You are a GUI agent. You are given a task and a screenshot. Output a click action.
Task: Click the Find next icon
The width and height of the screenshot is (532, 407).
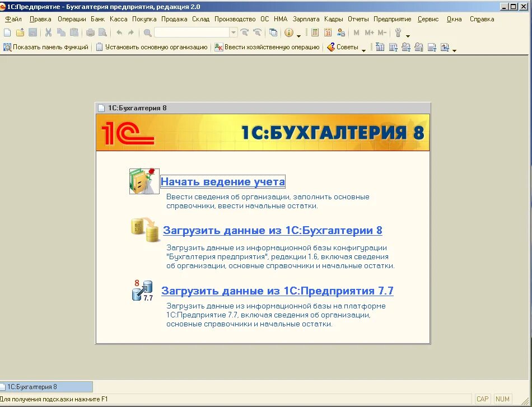(244, 32)
